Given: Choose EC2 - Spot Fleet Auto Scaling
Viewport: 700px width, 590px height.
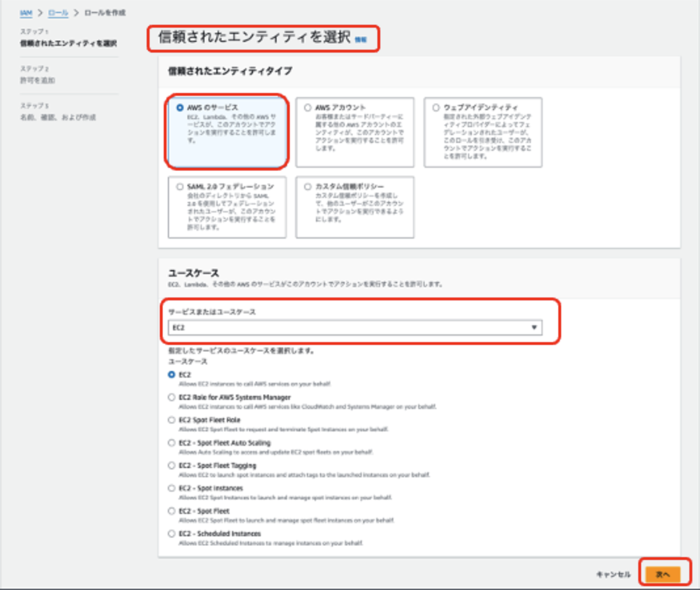Looking at the screenshot, I should [172, 442].
